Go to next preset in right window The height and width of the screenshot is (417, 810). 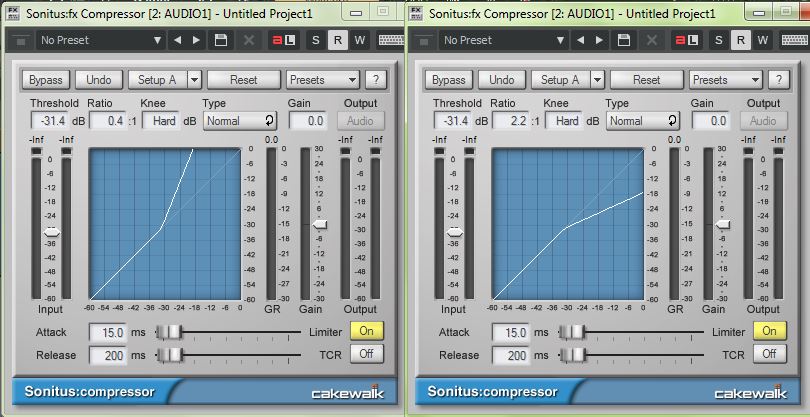[x=599, y=40]
